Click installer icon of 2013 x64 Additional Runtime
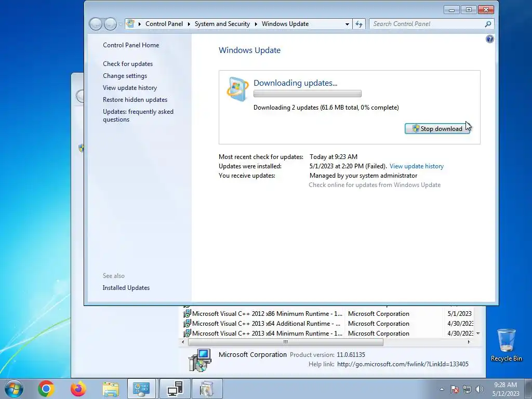Screen dimensions: 532x399 [x=187, y=324]
